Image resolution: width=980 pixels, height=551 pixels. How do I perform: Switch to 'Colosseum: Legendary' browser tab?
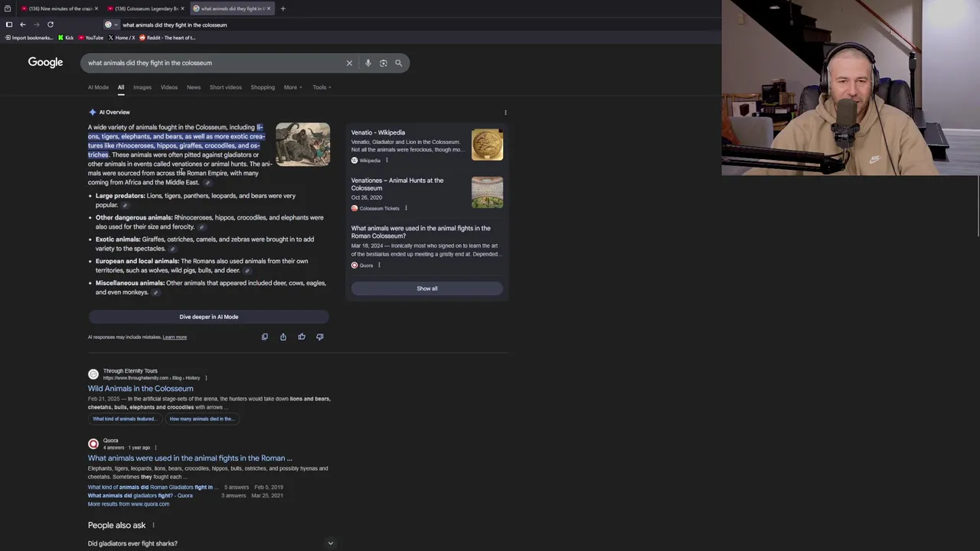[144, 8]
